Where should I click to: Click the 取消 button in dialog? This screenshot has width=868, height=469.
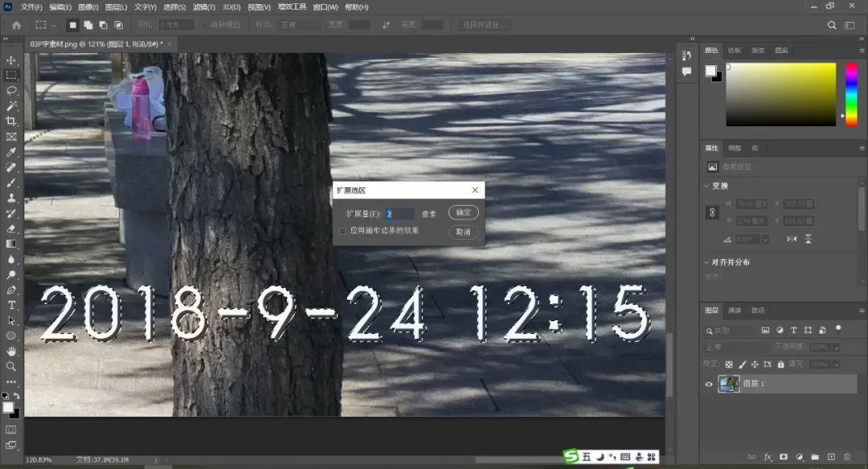pos(463,232)
